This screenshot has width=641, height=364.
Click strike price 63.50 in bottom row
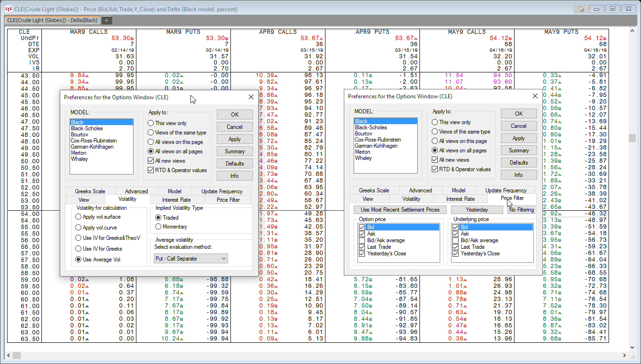pyautogui.click(x=31, y=339)
